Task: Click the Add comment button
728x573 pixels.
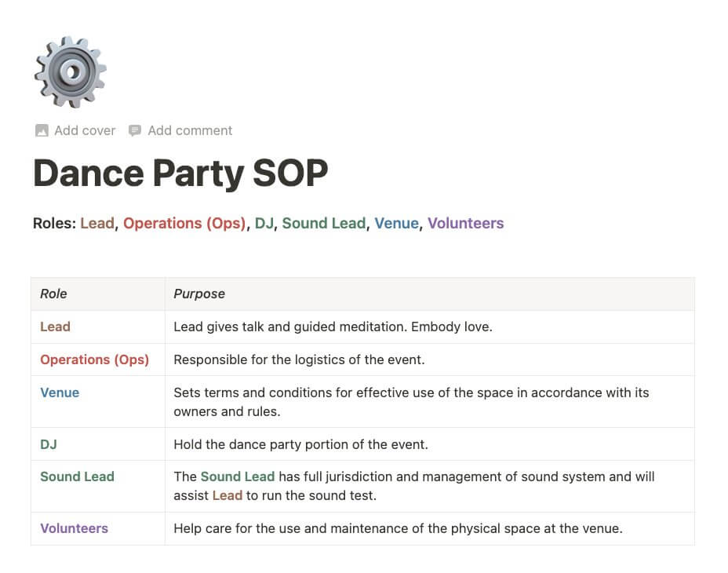Action: coord(180,130)
